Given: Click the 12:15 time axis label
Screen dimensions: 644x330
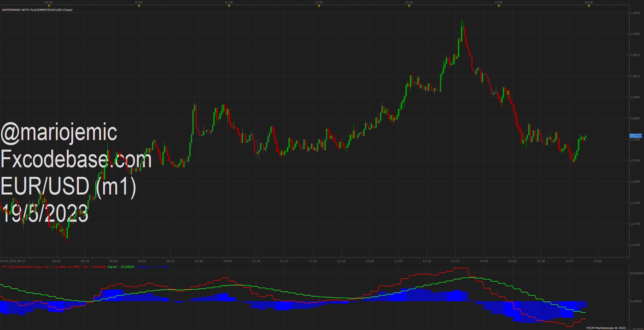Looking at the screenshot, I should (341, 261).
